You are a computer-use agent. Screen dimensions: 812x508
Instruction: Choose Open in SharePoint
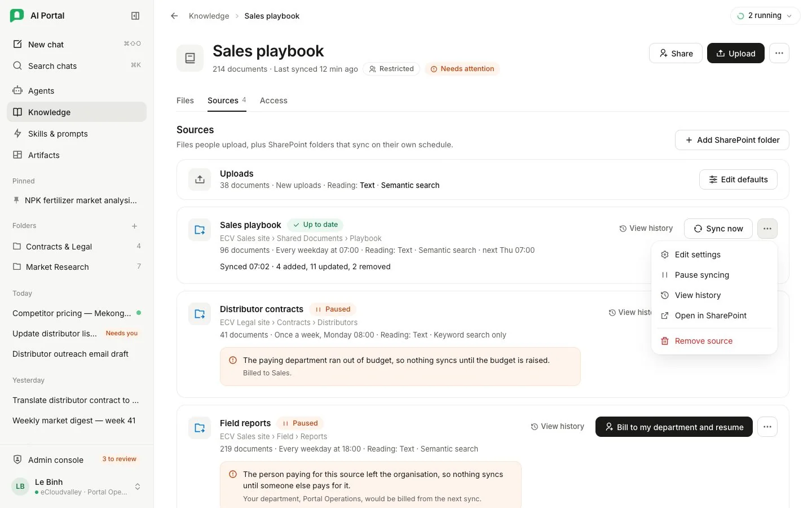[x=714, y=316]
